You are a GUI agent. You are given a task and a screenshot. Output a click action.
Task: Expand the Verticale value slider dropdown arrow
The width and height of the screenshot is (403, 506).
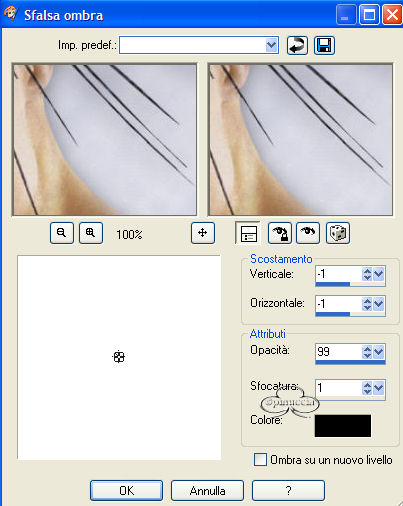pos(379,274)
